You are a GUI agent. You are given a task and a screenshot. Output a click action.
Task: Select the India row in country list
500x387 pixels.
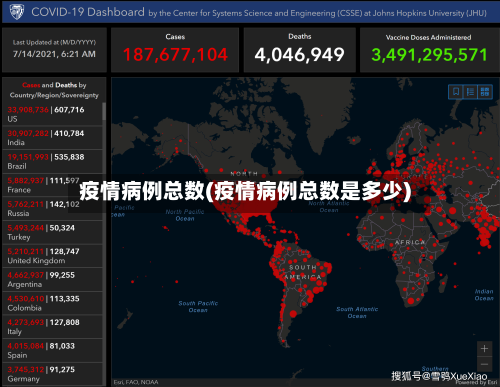52,138
